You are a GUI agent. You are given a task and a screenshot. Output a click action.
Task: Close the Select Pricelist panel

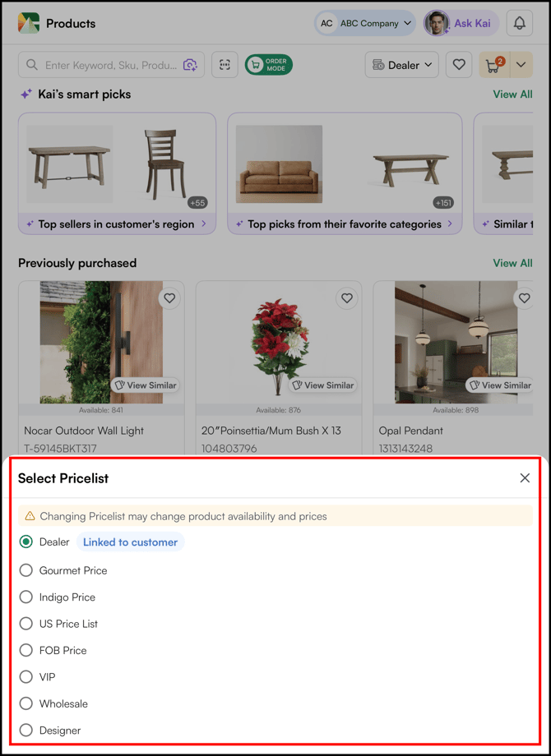[525, 478]
